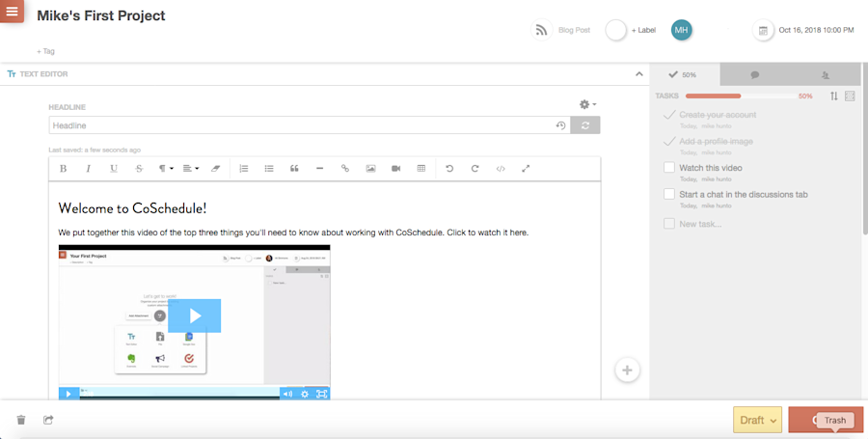
Task: Toggle bold formatting
Action: click(x=63, y=168)
